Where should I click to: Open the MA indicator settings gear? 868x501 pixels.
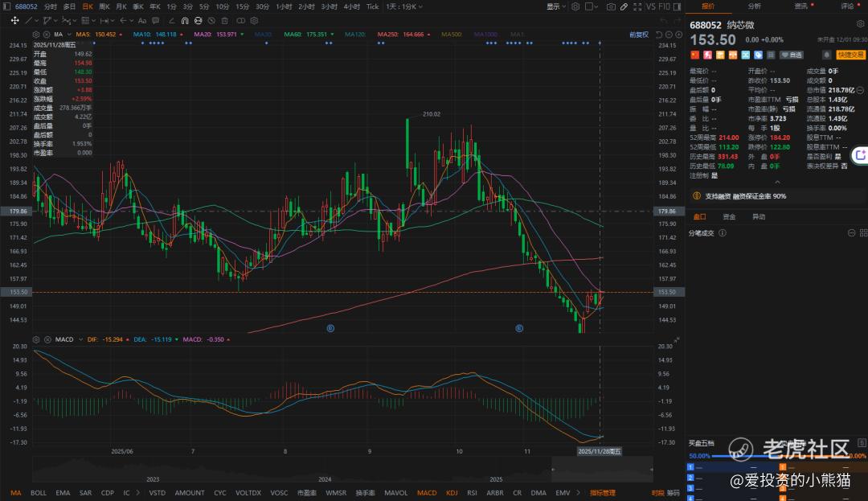(36, 35)
